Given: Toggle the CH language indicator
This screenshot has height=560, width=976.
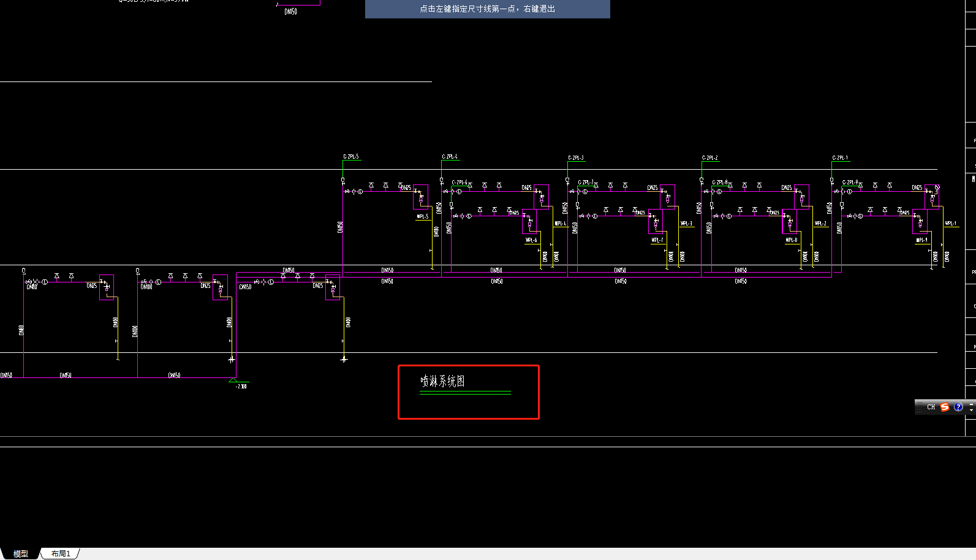Looking at the screenshot, I should point(931,407).
